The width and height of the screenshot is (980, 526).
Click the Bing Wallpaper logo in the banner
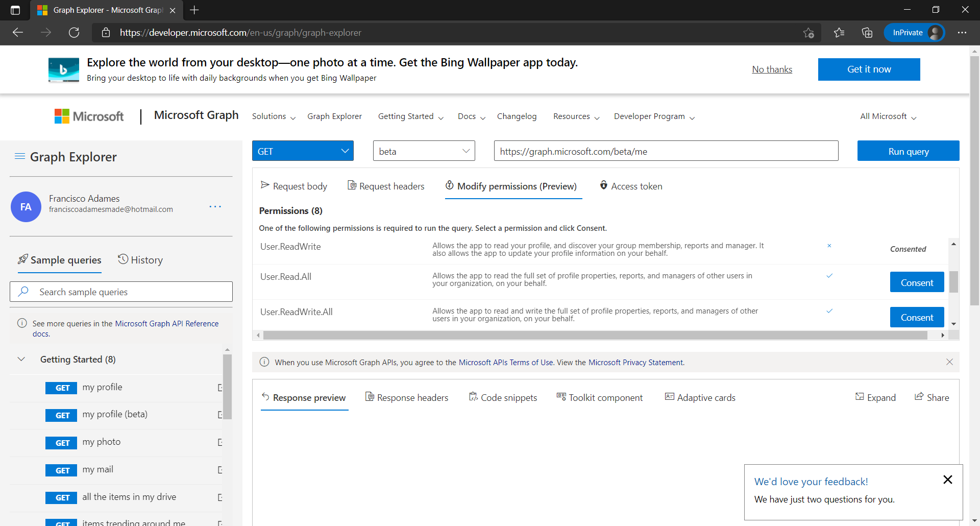[x=63, y=69]
